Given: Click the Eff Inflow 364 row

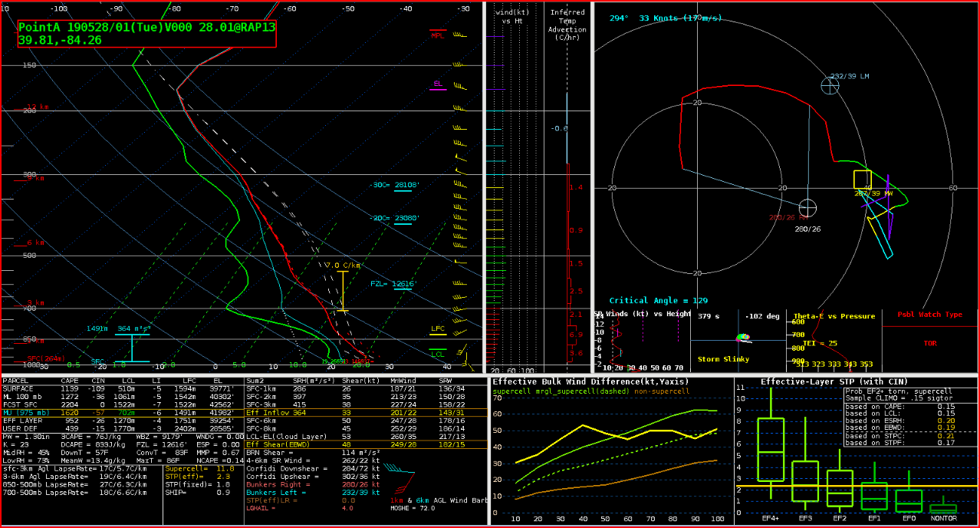Looking at the screenshot, I should pyautogui.click(x=364, y=412).
